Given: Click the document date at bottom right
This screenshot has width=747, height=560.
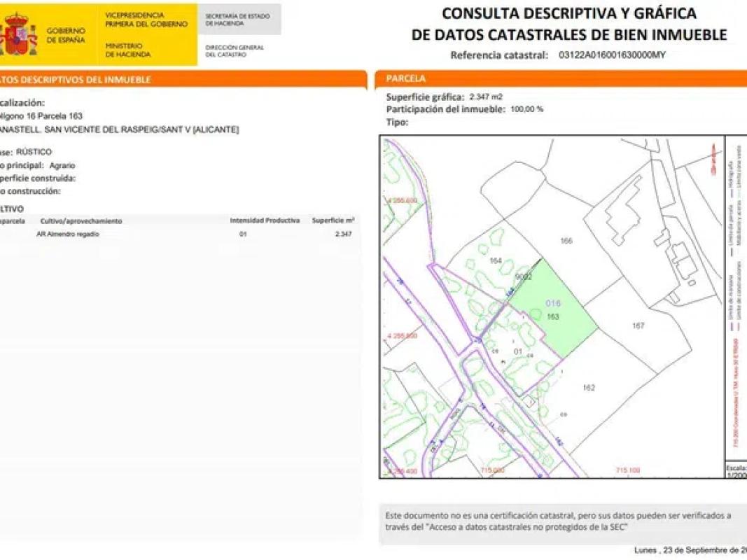Looking at the screenshot, I should coord(690,550).
